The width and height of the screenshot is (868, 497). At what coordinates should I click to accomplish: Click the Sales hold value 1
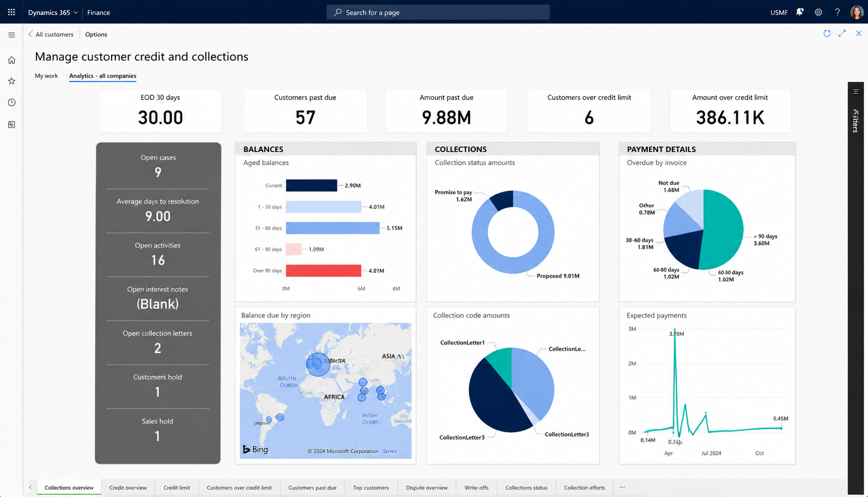[x=158, y=436]
